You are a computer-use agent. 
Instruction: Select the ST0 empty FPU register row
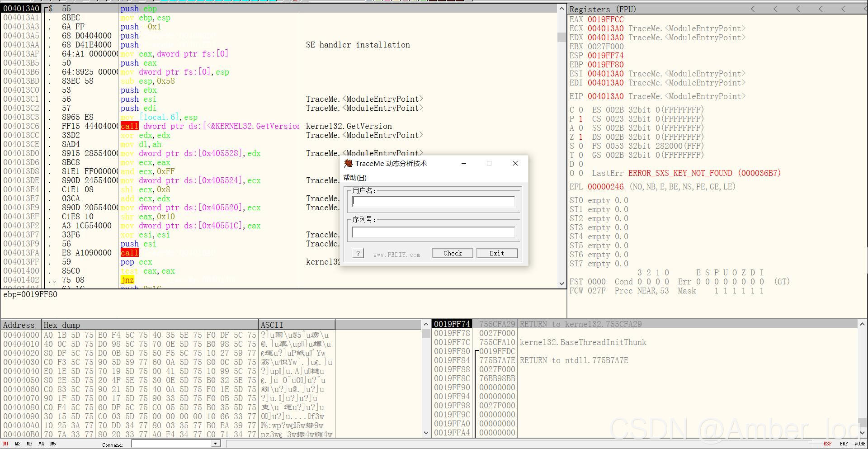599,200
